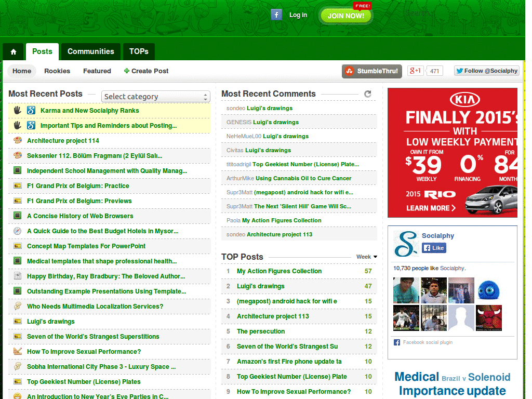Click compass icon beside Best Budget Hotels post

pos(17,231)
